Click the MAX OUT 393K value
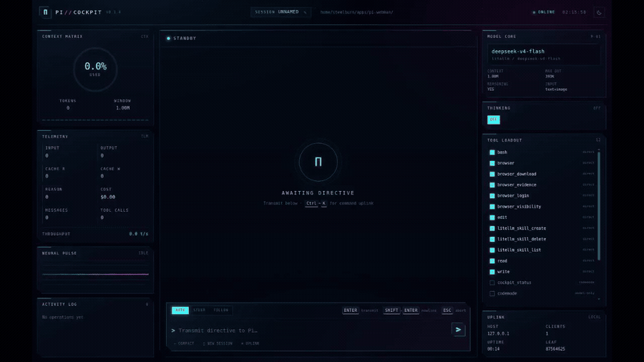The height and width of the screenshot is (362, 644). coord(550,77)
